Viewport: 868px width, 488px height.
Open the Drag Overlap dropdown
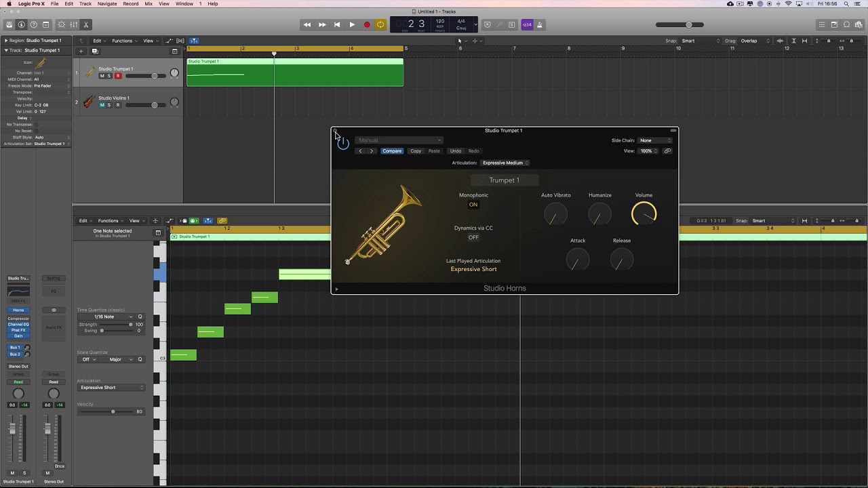coord(755,41)
